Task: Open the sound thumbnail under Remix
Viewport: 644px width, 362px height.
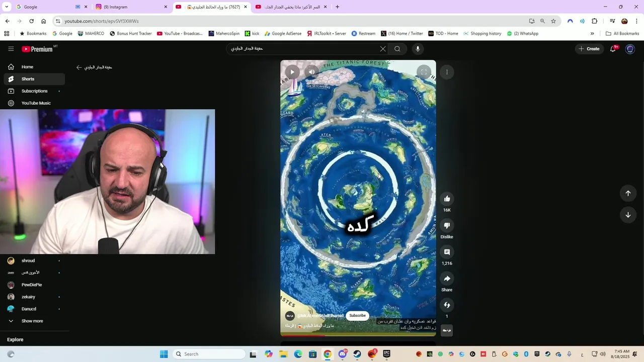Action: (447, 330)
